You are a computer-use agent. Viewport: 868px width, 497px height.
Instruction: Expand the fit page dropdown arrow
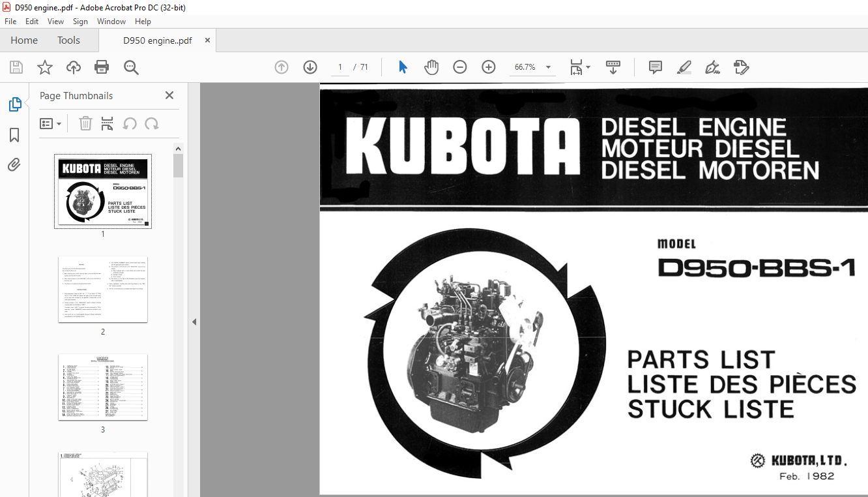[588, 67]
